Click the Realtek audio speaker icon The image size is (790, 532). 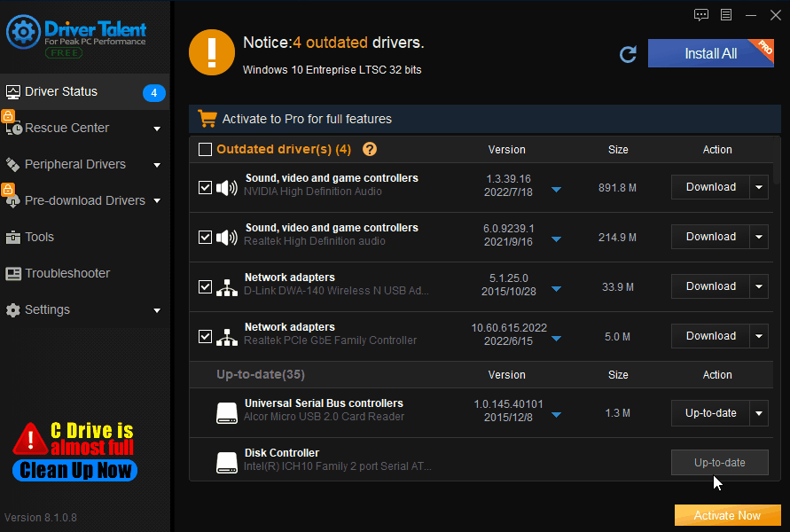227,238
